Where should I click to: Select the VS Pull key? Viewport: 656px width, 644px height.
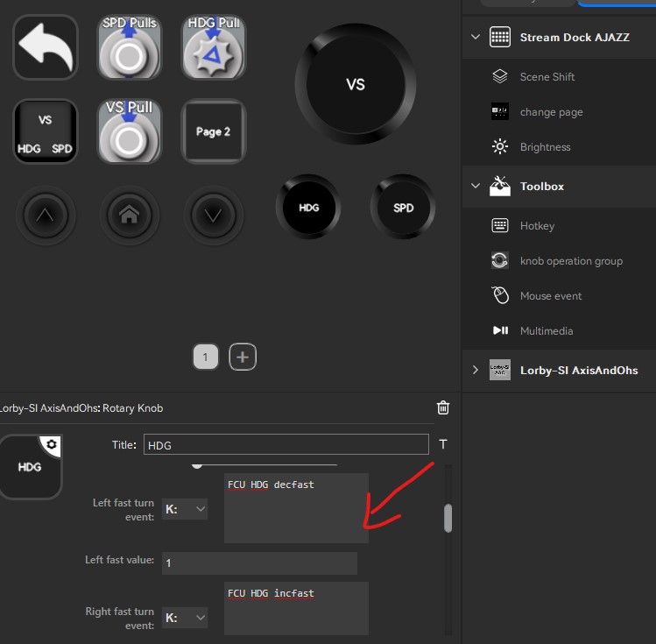(130, 131)
